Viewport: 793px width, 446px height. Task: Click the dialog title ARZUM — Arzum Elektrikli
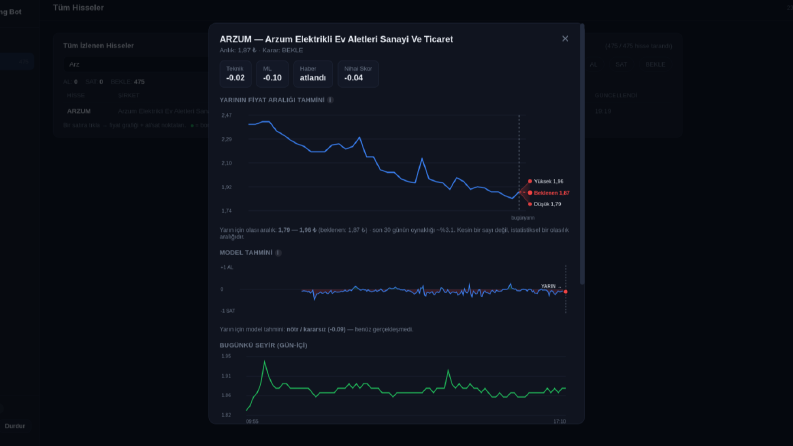[336, 39]
